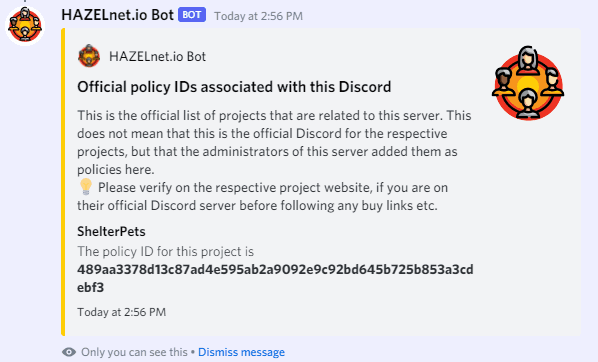Click the 'ebf3' policy ID ending
The image size is (598, 362).
[90, 287]
